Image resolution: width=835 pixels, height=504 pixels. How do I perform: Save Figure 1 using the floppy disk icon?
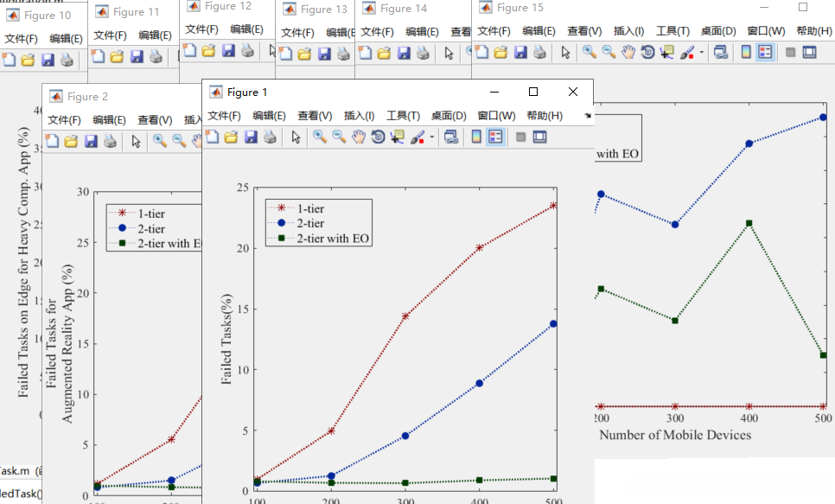tap(251, 137)
